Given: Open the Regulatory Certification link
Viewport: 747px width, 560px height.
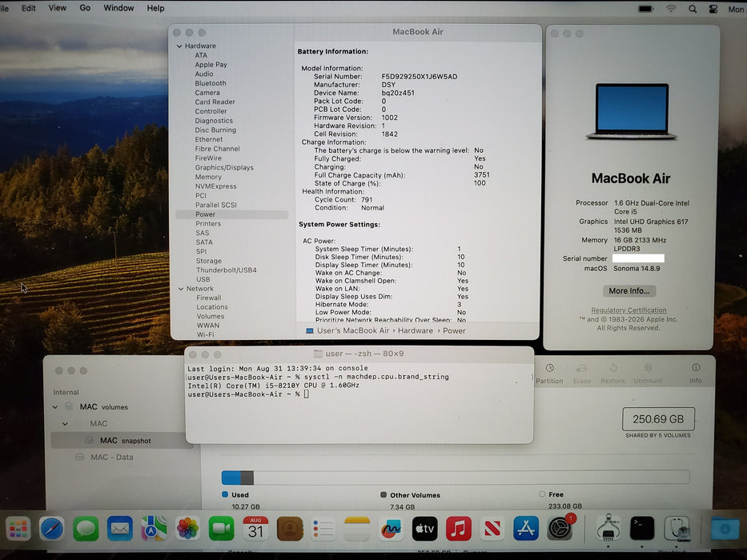Looking at the screenshot, I should tap(629, 310).
